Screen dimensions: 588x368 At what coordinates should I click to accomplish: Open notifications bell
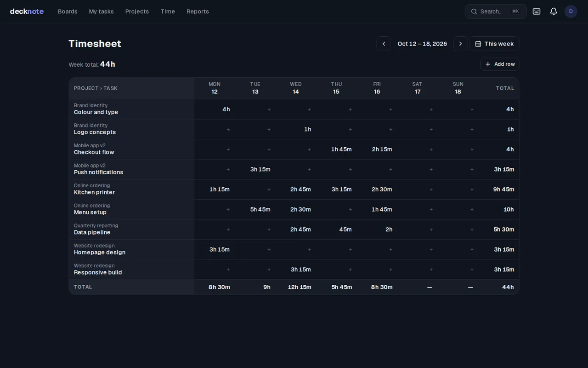[x=554, y=11]
